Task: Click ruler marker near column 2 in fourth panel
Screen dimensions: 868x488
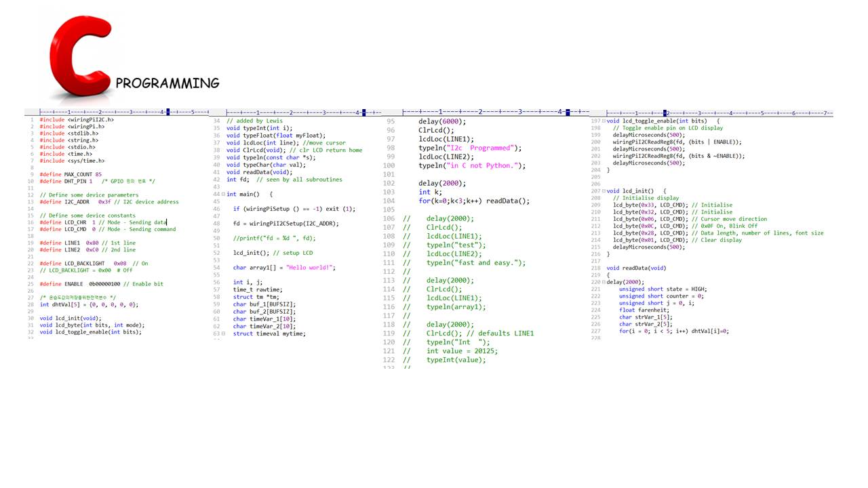Action: (666, 113)
